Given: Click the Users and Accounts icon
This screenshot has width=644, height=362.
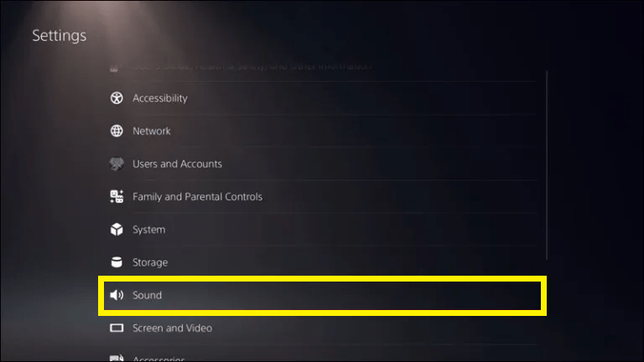Looking at the screenshot, I should point(117,163).
